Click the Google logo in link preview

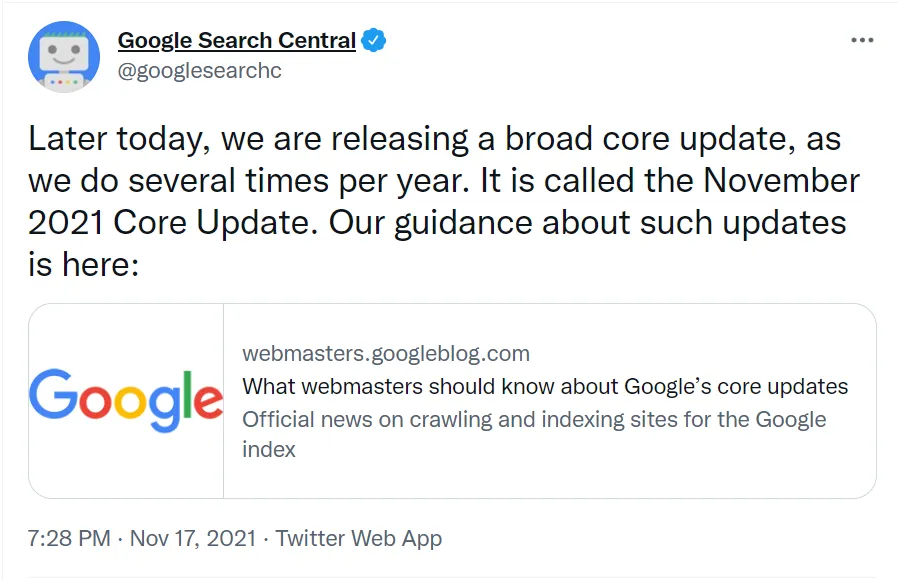click(x=126, y=400)
